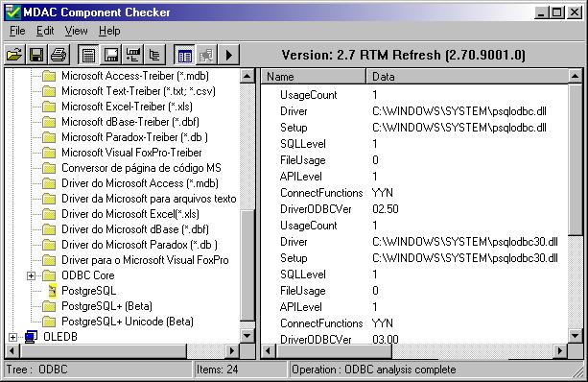588x382 pixels.
Task: Click the Data column header
Action: pyautogui.click(x=467, y=77)
